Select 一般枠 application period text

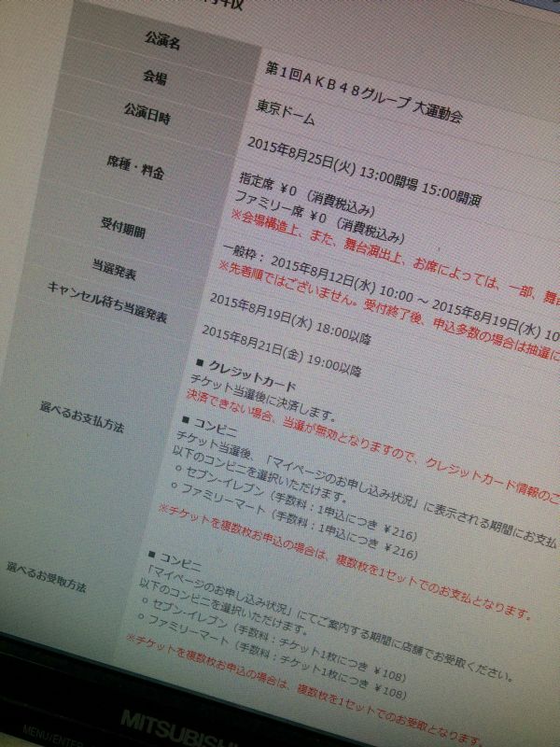(x=390, y=292)
